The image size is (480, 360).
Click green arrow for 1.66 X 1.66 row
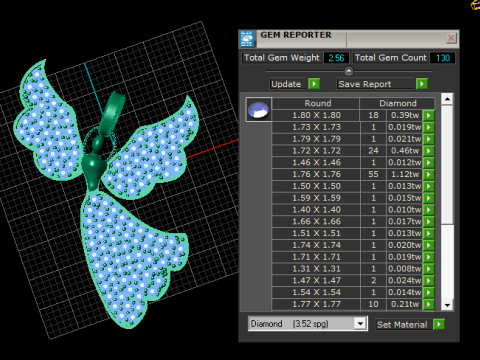pos(429,222)
